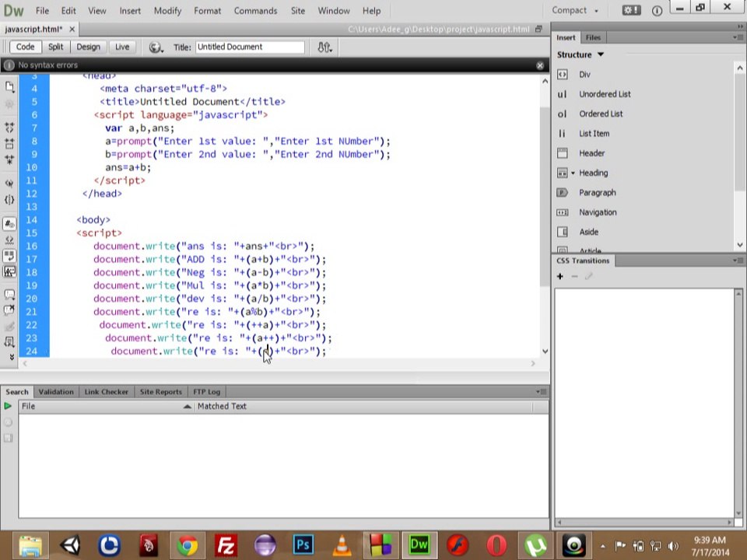
Task: Click the Select Parent Tag icon
Action: pyautogui.click(x=9, y=184)
